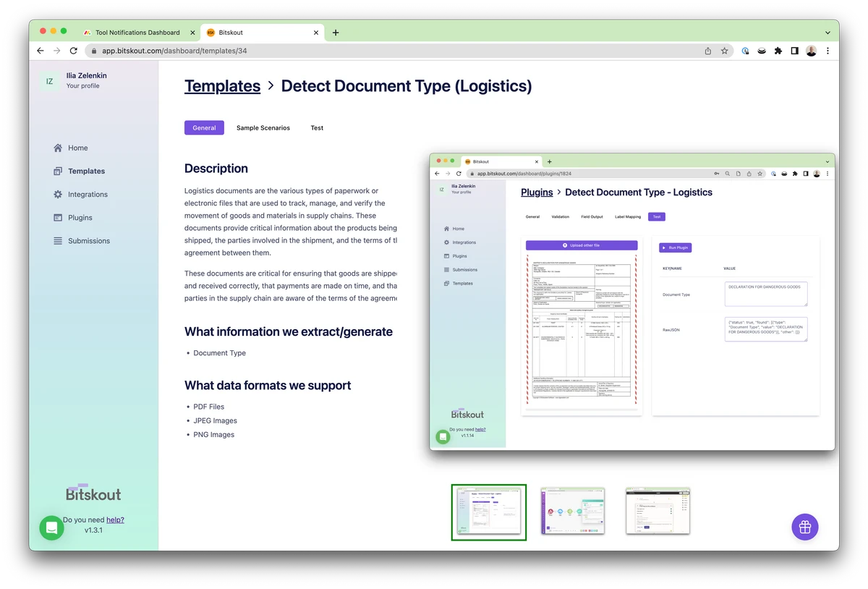Open the green chat bubble widget
Screen dimensions: 868x589
(x=51, y=528)
